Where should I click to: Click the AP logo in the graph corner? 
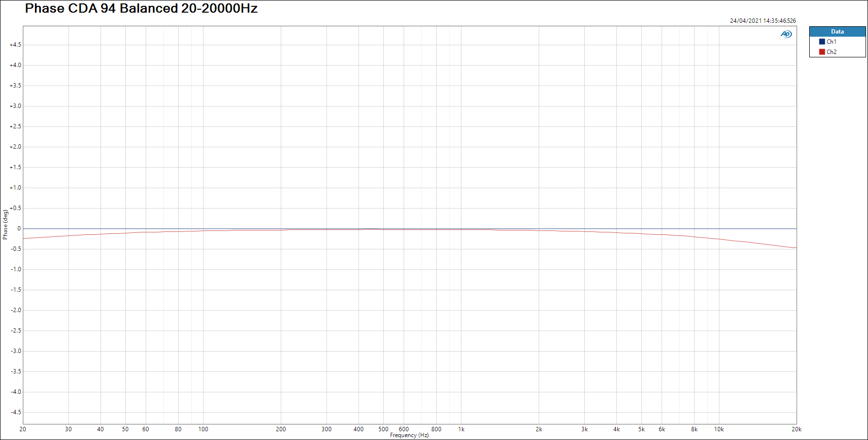point(786,34)
